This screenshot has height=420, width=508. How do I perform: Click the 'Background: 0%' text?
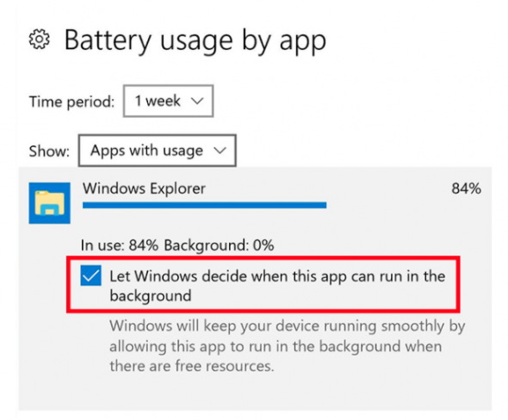(x=219, y=245)
